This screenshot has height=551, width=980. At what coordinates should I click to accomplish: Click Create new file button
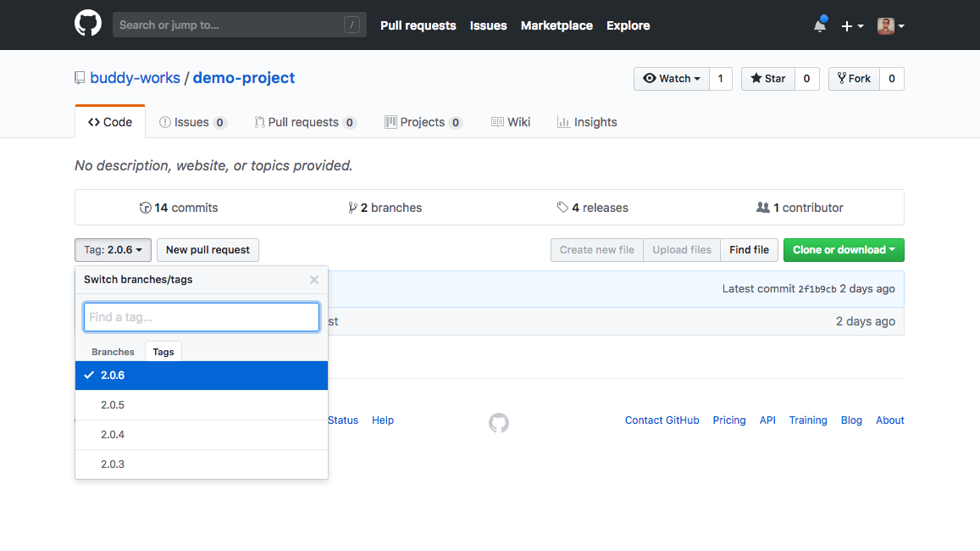[x=597, y=250]
